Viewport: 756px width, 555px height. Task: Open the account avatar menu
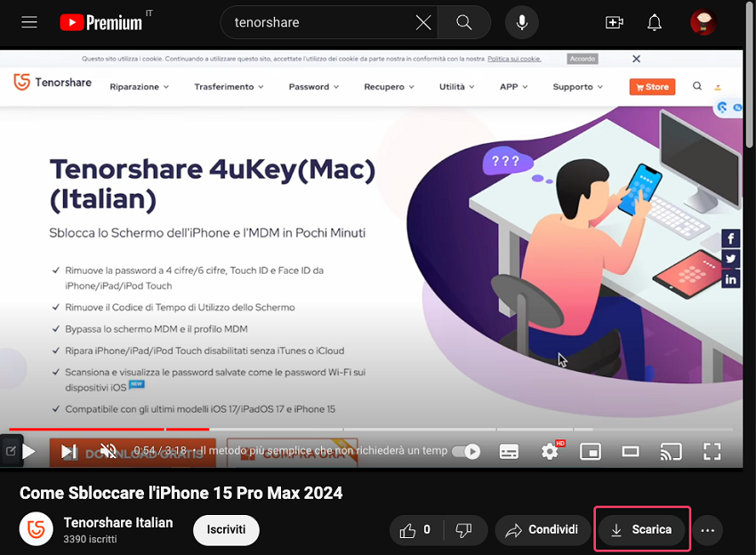(704, 22)
